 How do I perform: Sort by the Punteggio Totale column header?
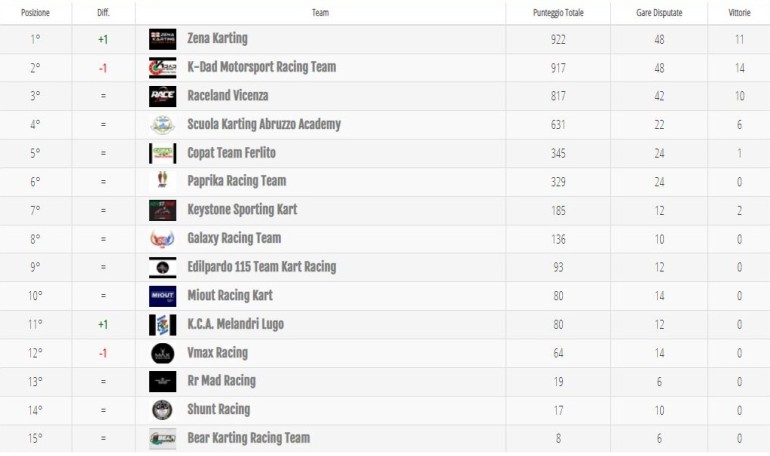558,13
